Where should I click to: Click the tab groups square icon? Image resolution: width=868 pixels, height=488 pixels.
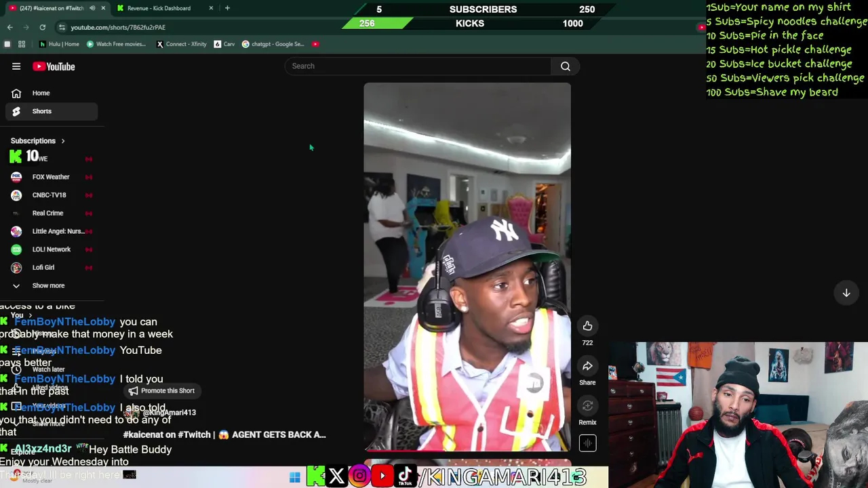click(x=7, y=44)
